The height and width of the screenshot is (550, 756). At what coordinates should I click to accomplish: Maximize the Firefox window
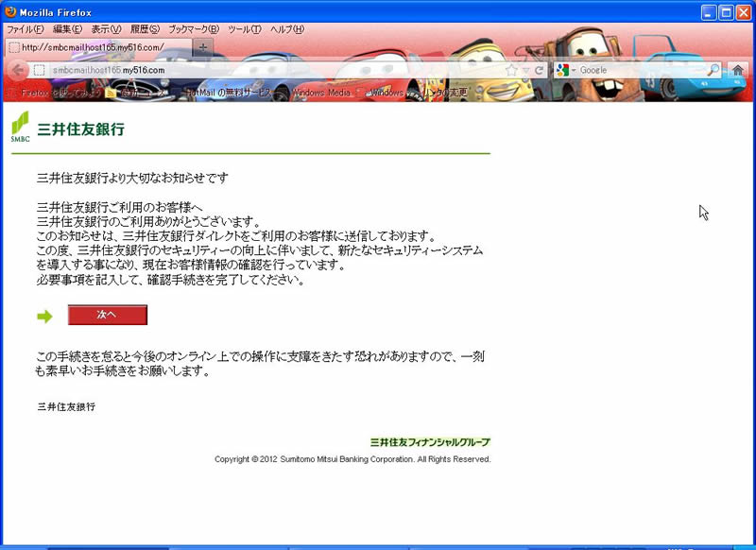726,12
